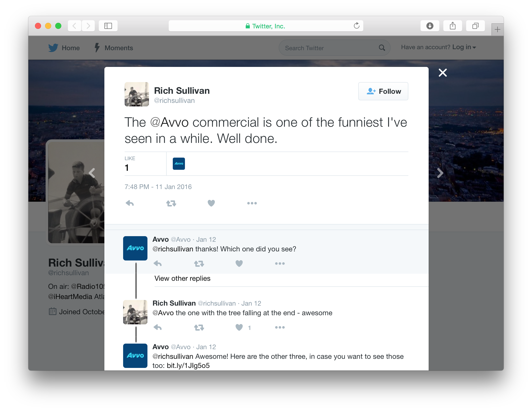Go to next tweet with right arrow

pyautogui.click(x=440, y=173)
